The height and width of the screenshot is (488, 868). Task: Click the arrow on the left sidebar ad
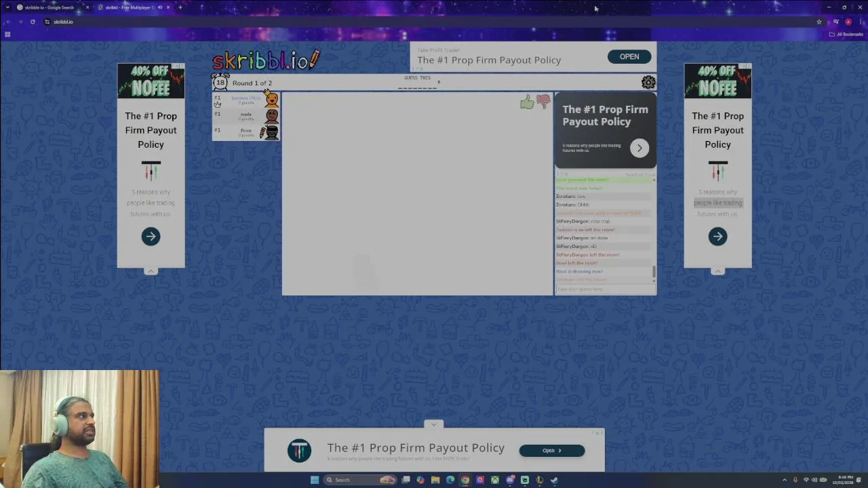coord(151,237)
